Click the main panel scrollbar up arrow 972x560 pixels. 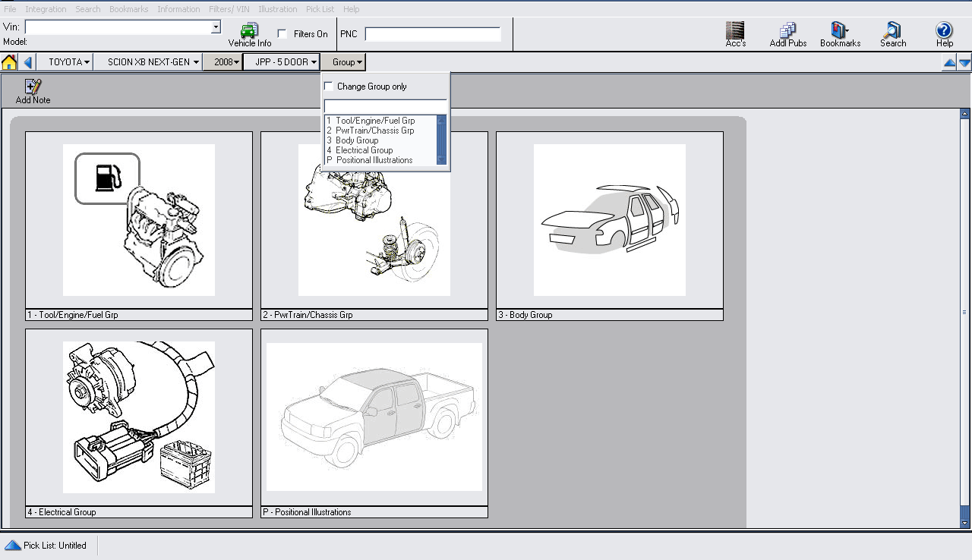pos(965,114)
